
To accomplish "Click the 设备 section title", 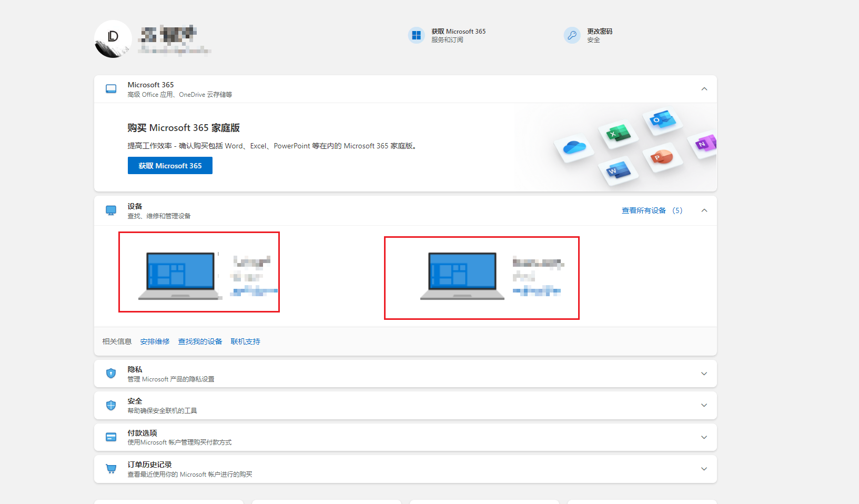I will coord(135,206).
